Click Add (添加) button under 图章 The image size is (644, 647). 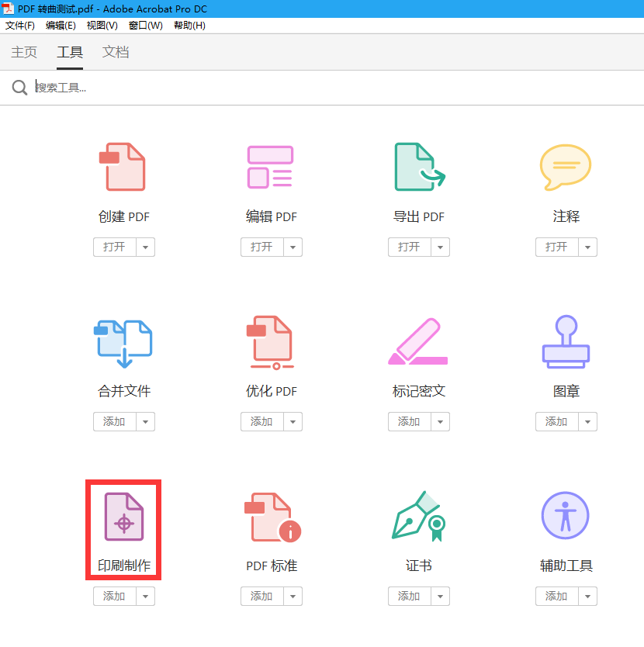(x=556, y=422)
